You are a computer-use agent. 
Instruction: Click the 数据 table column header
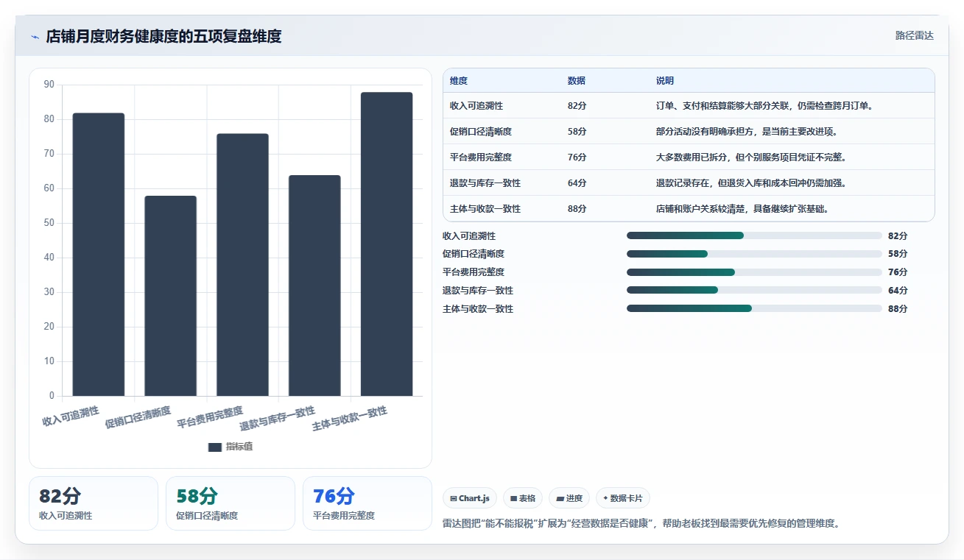577,81
